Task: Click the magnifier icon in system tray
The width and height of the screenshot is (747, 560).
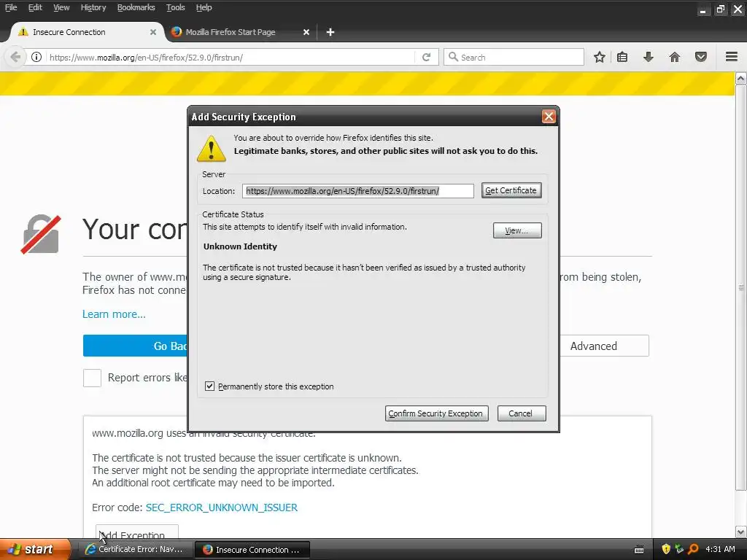Action: [693, 549]
